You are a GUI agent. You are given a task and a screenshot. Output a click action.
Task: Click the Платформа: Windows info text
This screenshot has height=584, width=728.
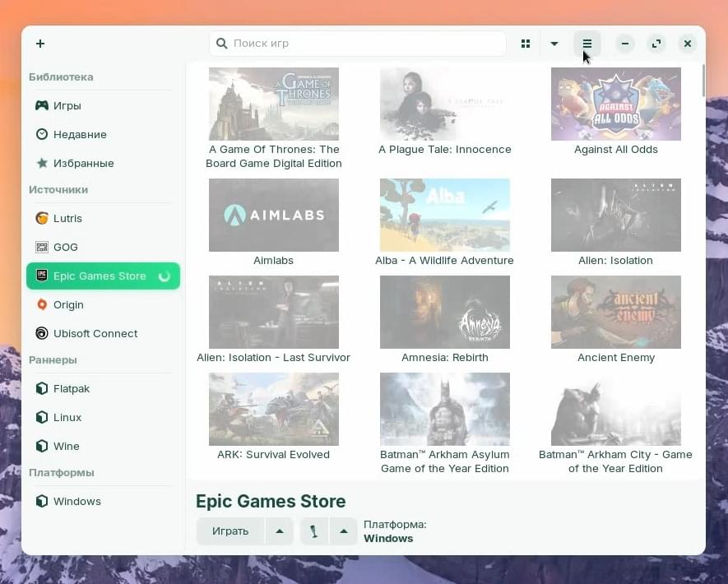pyautogui.click(x=395, y=531)
